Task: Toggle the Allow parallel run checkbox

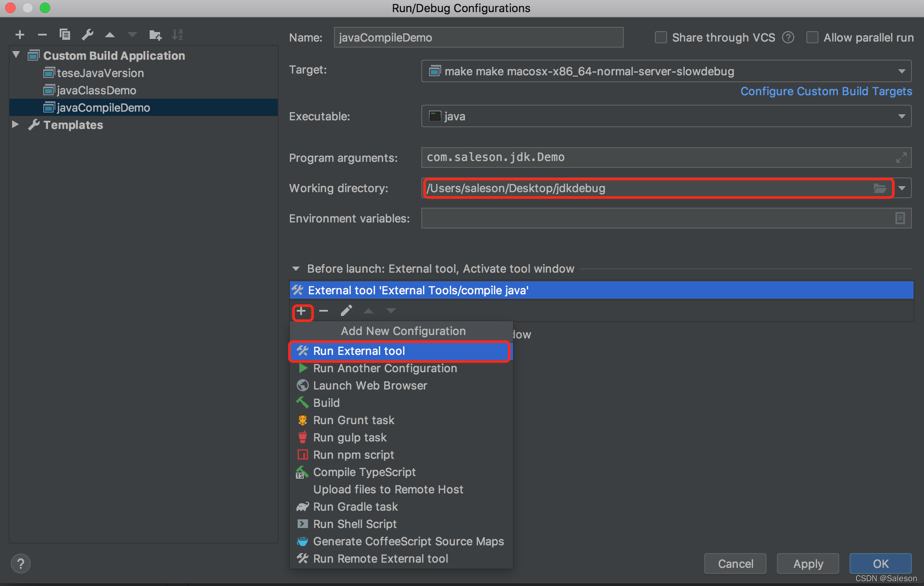Action: point(812,38)
